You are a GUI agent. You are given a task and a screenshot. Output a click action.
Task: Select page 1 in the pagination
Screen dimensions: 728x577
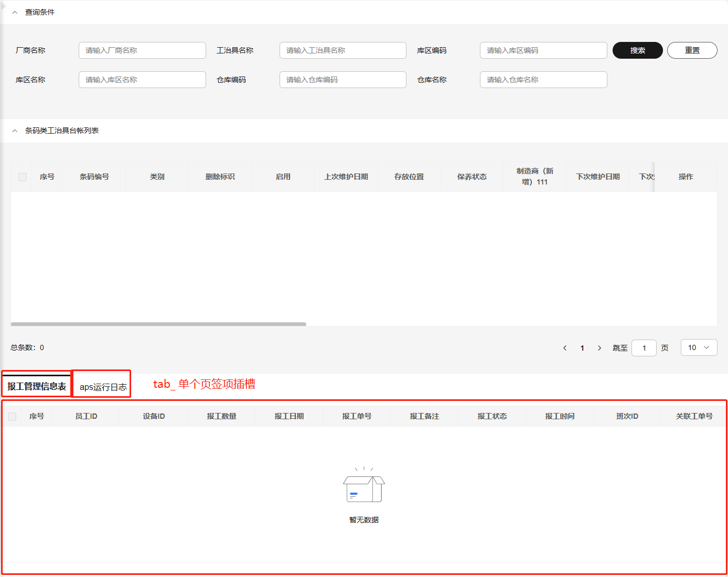point(582,348)
